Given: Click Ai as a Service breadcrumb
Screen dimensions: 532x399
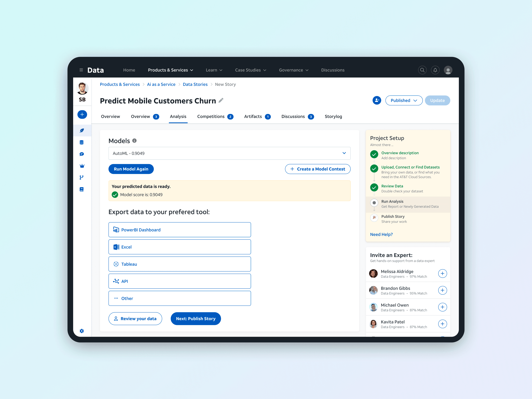Looking at the screenshot, I should tap(161, 84).
